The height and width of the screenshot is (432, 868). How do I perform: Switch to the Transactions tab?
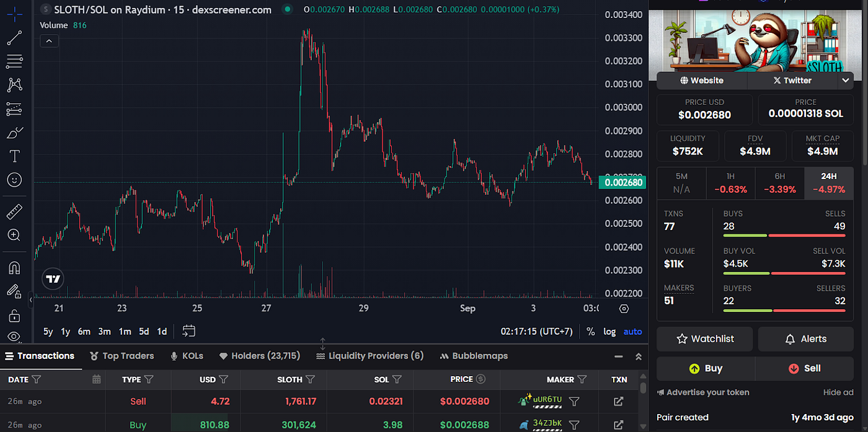click(40, 356)
